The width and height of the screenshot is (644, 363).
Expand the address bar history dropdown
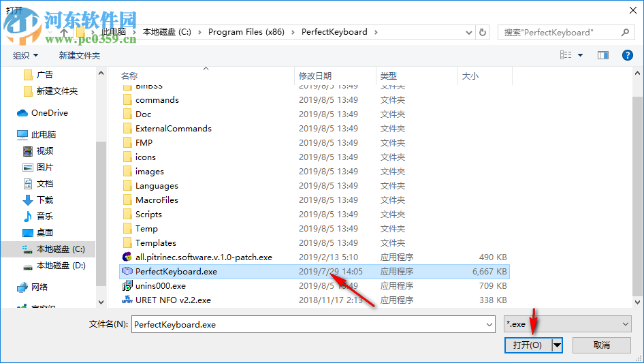coord(468,33)
